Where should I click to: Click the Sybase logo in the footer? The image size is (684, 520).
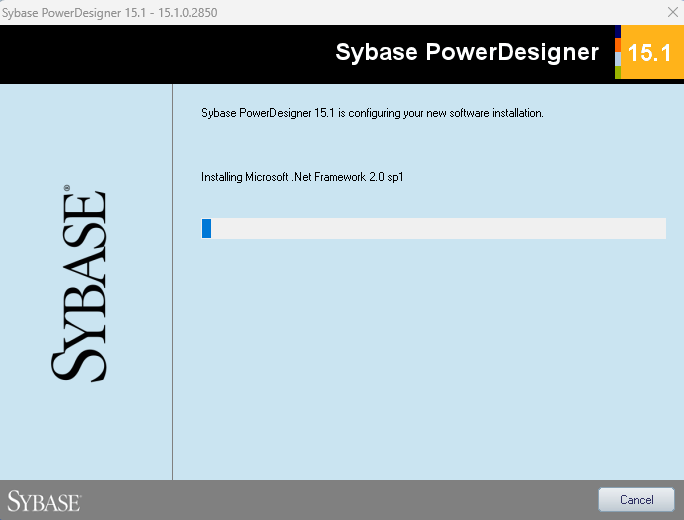44,501
